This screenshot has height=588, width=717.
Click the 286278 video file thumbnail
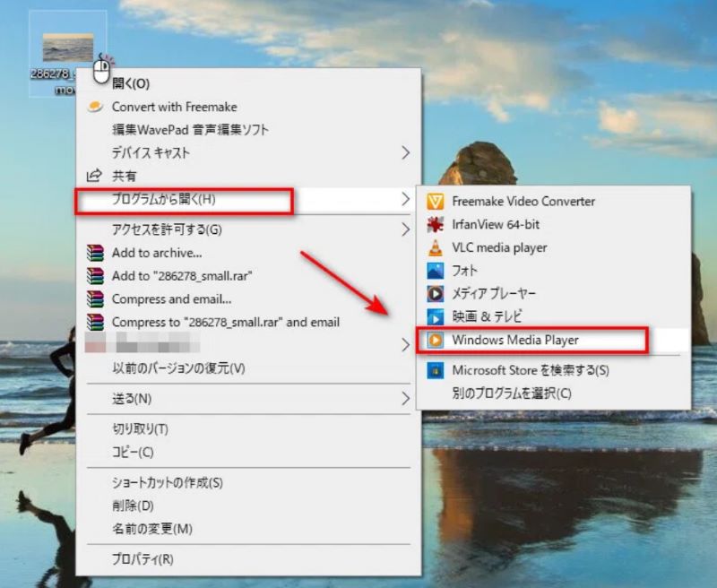pyautogui.click(x=69, y=45)
